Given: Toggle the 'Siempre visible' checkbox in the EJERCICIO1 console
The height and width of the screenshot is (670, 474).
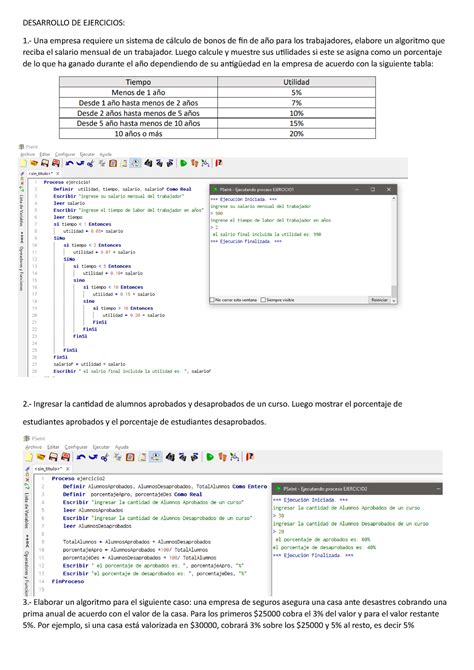Looking at the screenshot, I should (263, 300).
